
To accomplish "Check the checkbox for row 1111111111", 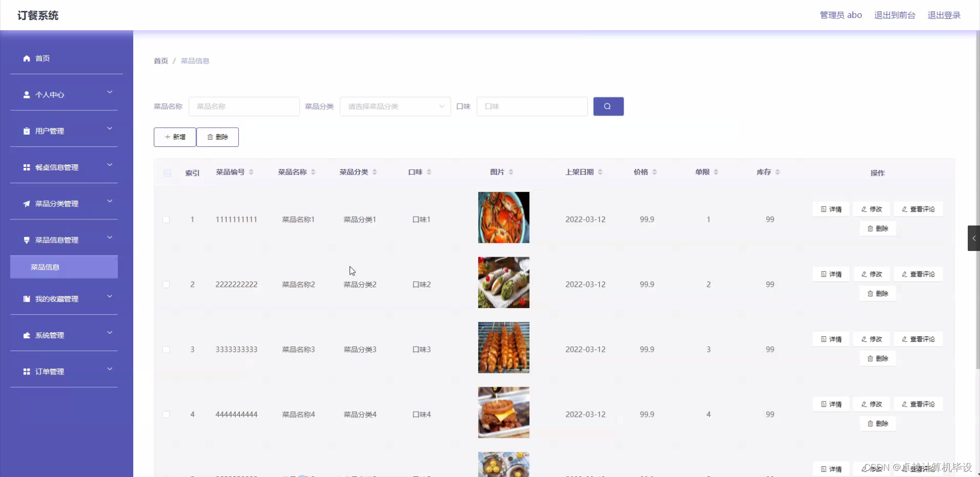I will [166, 219].
